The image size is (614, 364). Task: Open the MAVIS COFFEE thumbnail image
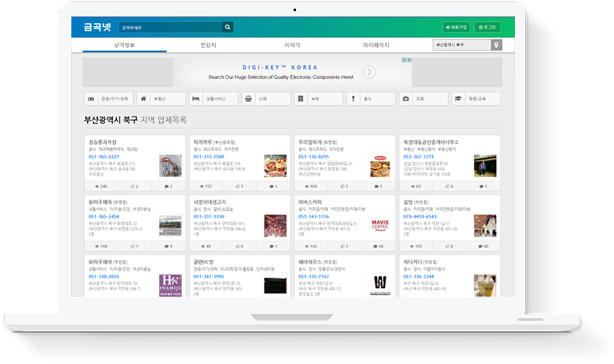pyautogui.click(x=380, y=225)
